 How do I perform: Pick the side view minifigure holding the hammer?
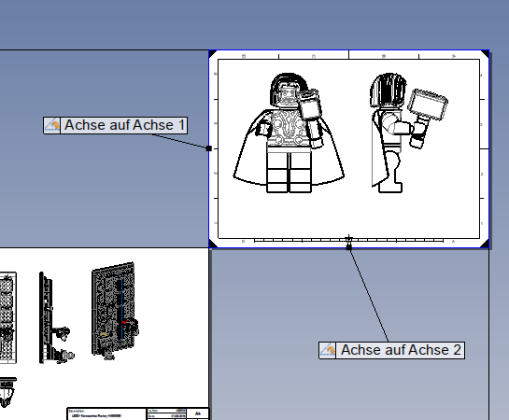pyautogui.click(x=408, y=133)
